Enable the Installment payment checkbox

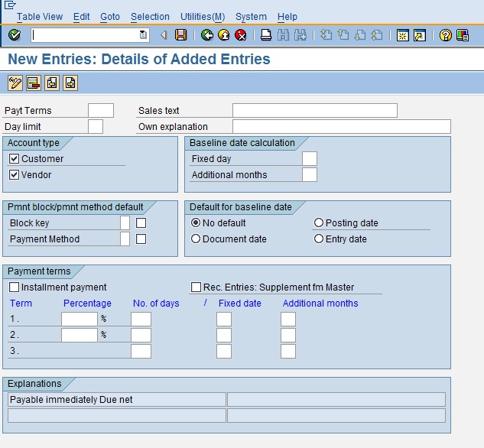(x=14, y=287)
